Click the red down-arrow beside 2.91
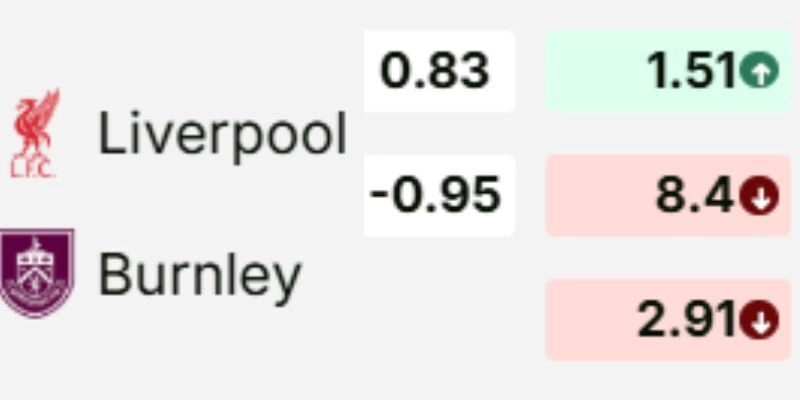 coord(759,320)
